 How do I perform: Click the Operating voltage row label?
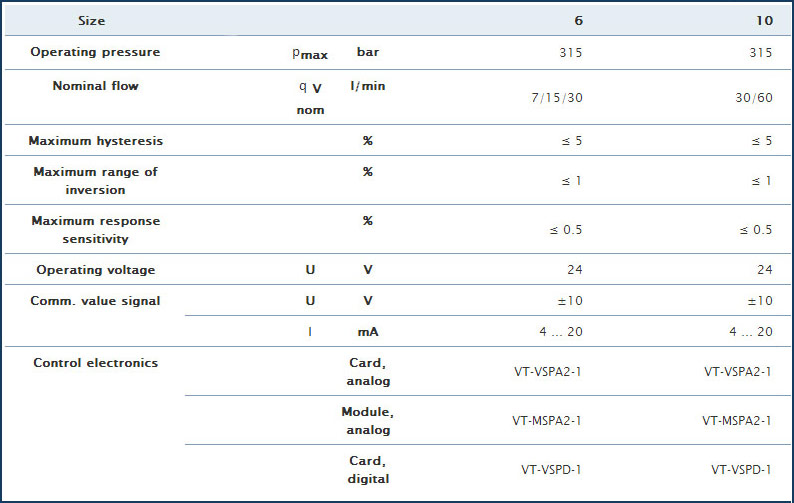click(95, 270)
